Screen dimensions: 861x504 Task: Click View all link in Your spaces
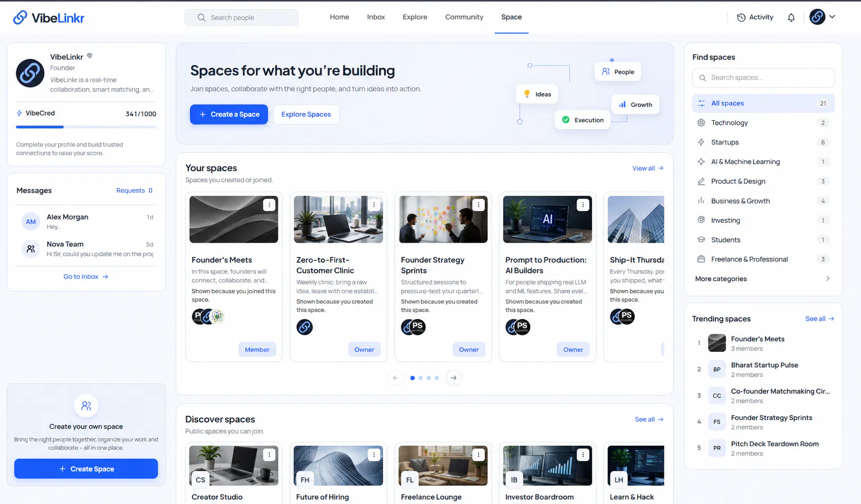(648, 169)
